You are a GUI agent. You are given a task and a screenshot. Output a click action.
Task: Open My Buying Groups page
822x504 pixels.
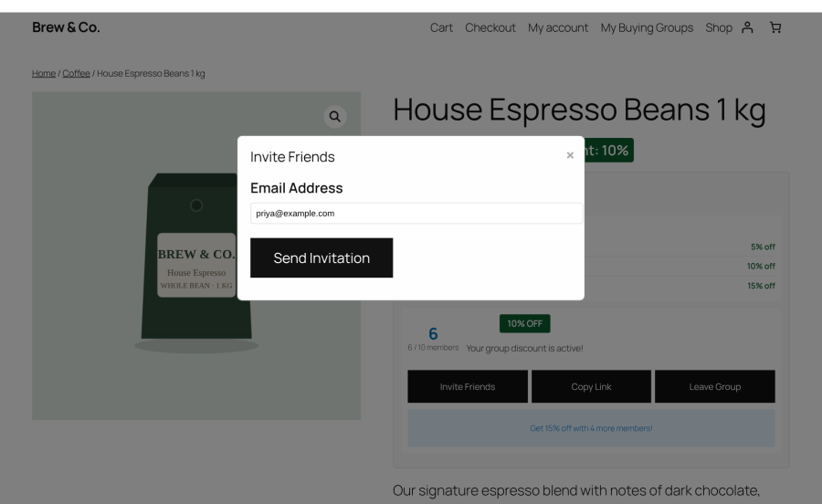647,27
